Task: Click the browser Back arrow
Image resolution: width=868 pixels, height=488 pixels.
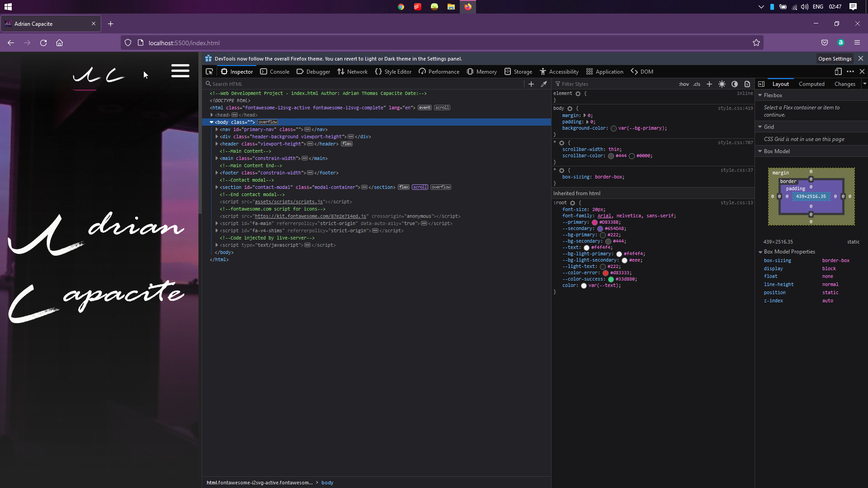Action: coord(11,43)
